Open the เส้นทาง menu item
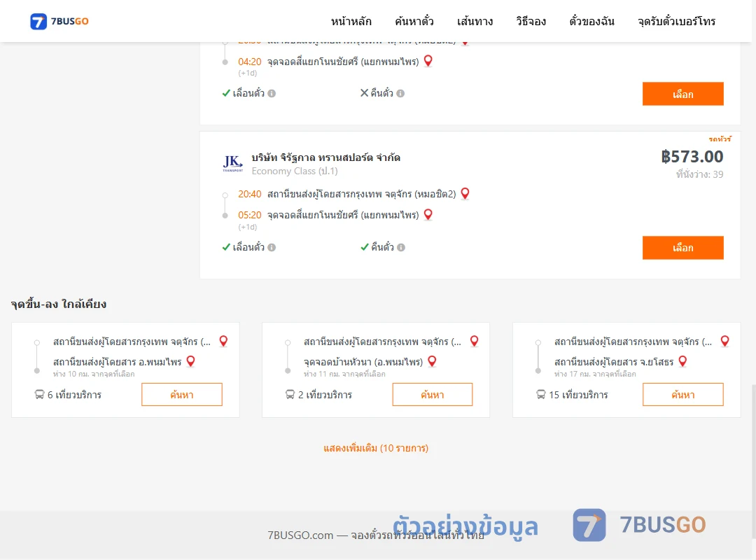Screen dimensions: 756x560 pos(475,21)
